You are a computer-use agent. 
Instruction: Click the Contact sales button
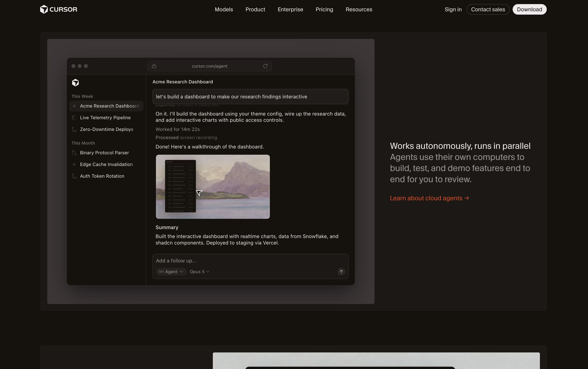point(488,9)
